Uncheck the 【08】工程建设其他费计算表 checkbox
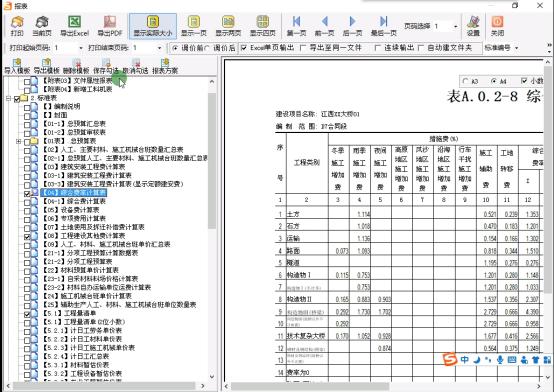Viewport: 554px width, 392px height. pyautogui.click(x=27, y=236)
